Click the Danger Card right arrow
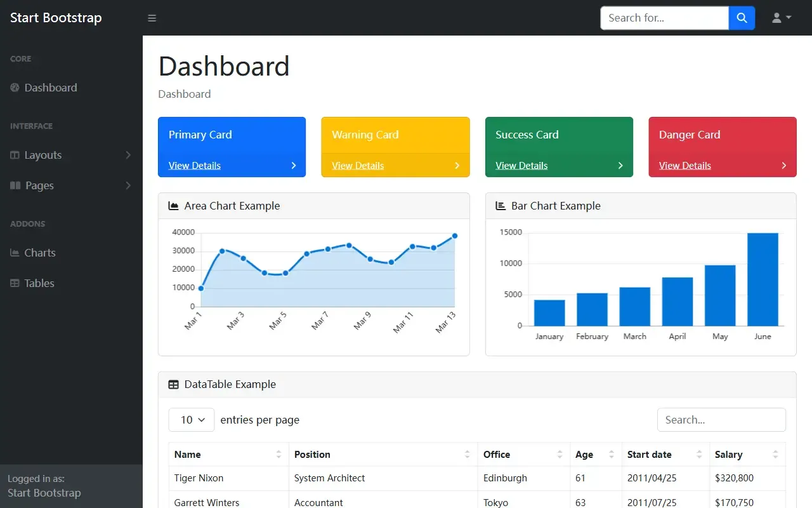 click(784, 166)
